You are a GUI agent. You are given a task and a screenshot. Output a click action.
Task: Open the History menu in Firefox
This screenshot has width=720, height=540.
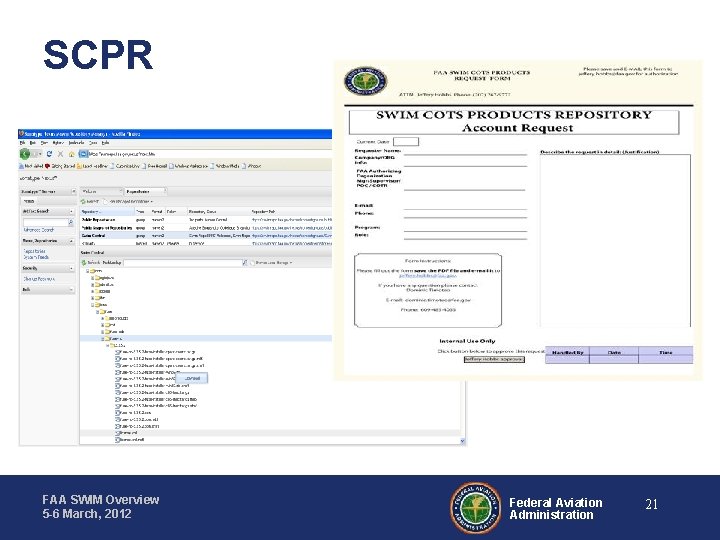[x=58, y=143]
